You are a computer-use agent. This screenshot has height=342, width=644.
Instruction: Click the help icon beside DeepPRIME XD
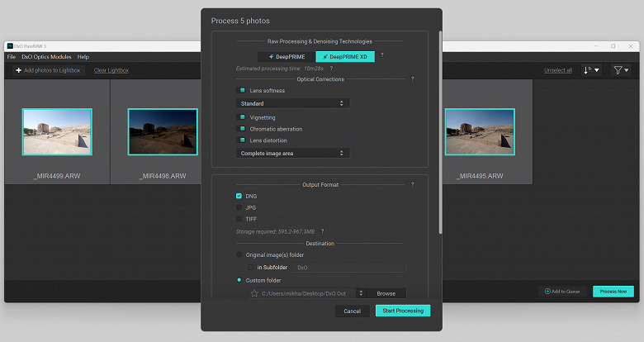coord(382,55)
